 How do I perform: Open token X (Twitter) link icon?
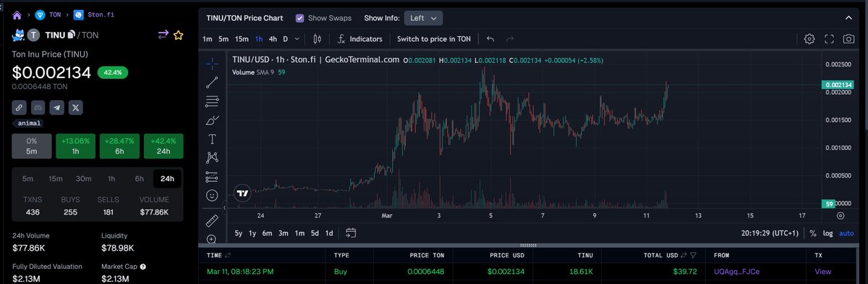pos(76,107)
